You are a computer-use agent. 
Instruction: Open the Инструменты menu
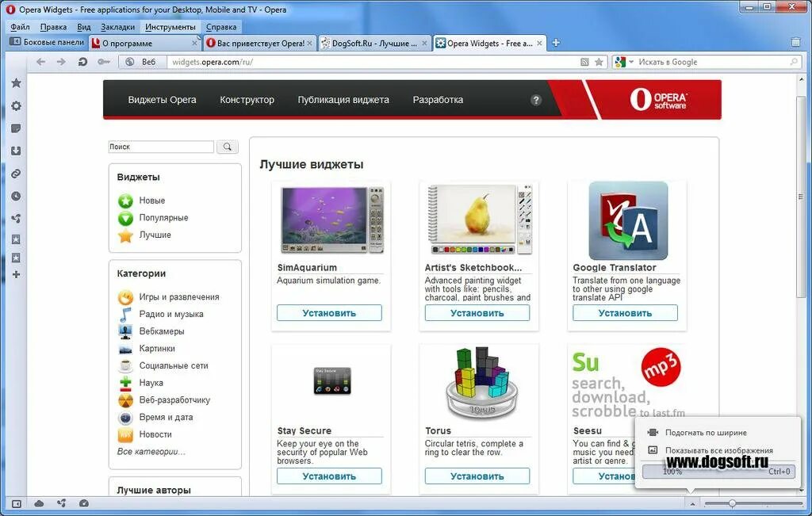coord(170,27)
